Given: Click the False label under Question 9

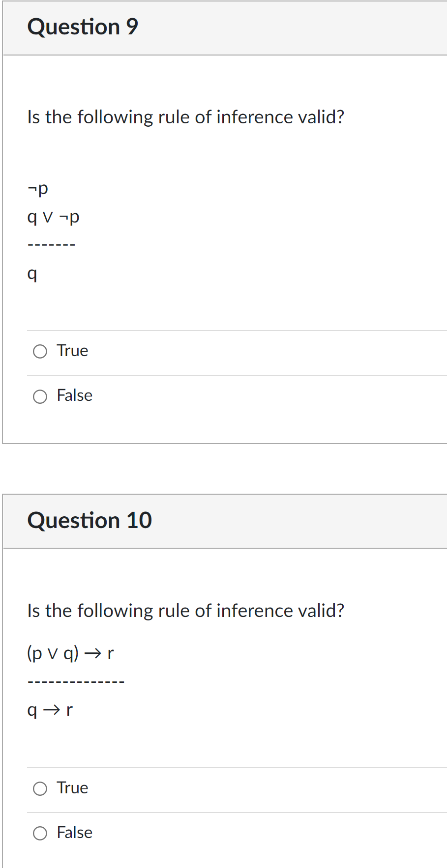Looking at the screenshot, I should (74, 395).
